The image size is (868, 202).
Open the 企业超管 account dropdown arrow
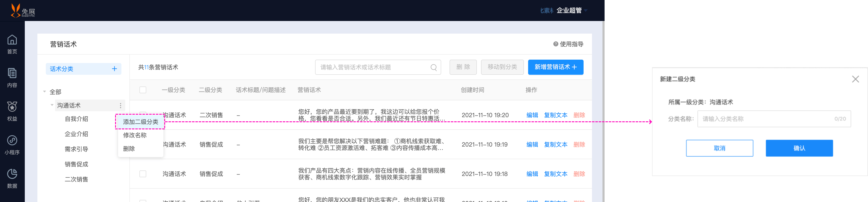click(x=586, y=10)
